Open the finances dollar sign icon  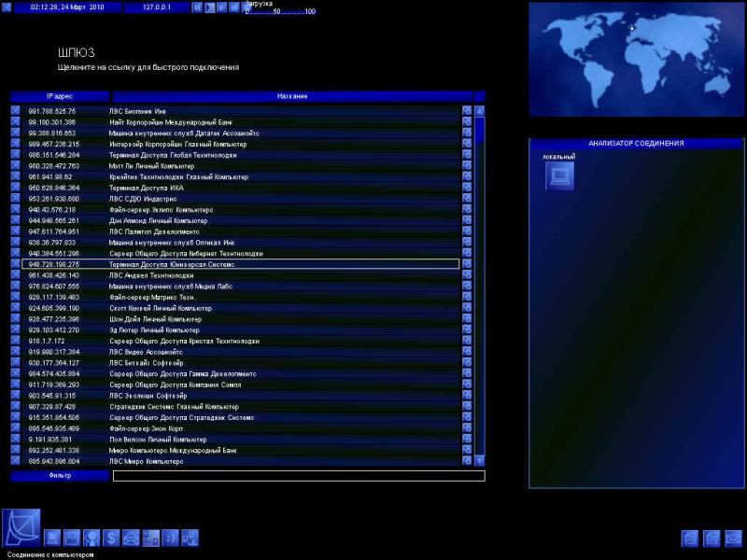point(111,538)
